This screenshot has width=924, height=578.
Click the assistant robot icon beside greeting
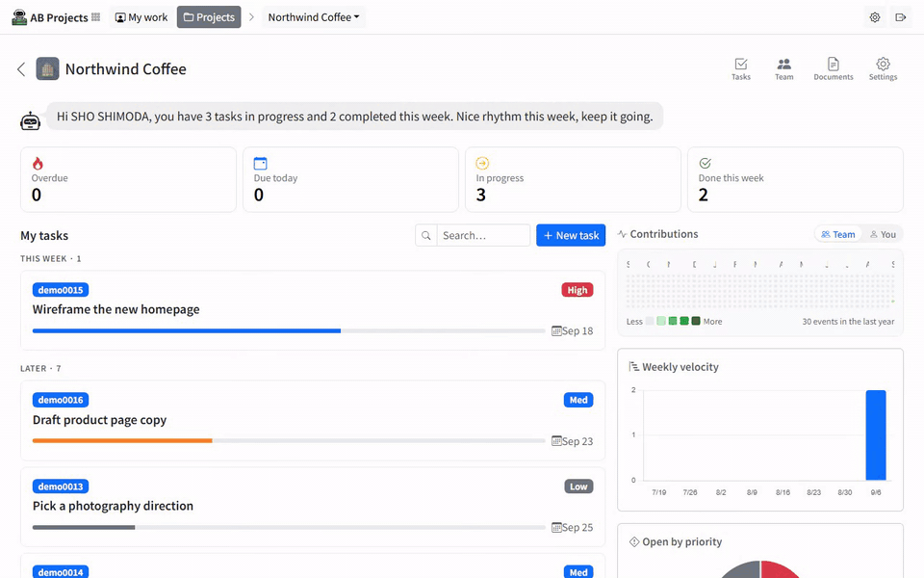pyautogui.click(x=30, y=121)
